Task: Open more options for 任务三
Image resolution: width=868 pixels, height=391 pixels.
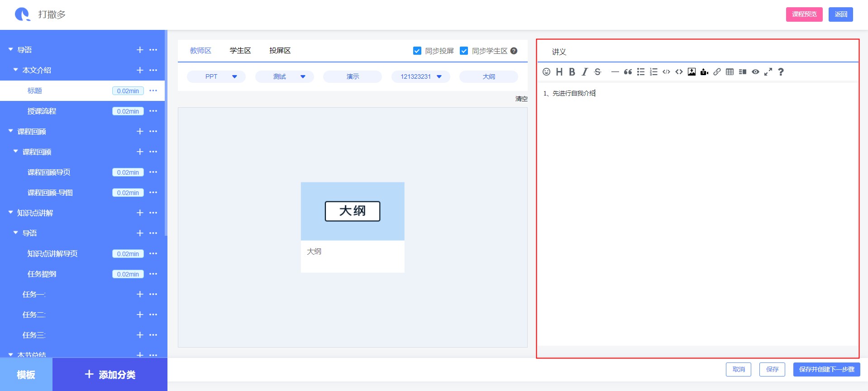Action: (x=153, y=335)
